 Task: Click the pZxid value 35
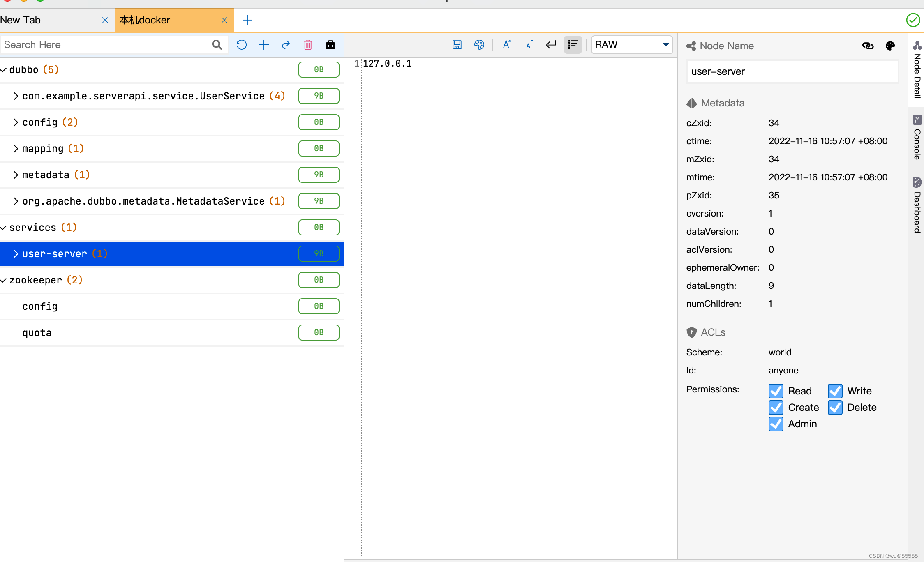pyautogui.click(x=774, y=195)
